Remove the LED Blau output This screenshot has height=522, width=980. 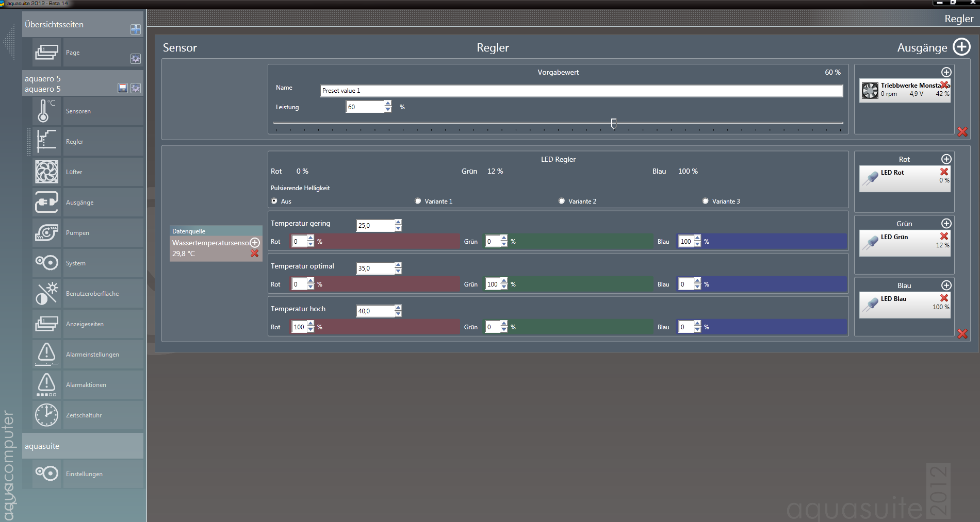[x=944, y=298]
